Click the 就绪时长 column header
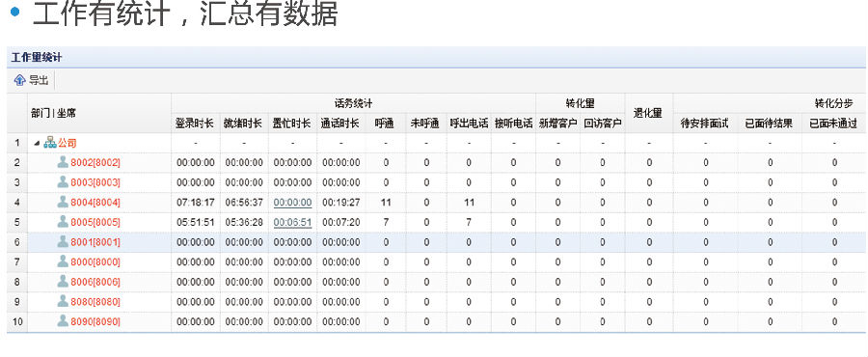The image size is (868, 357). click(243, 124)
